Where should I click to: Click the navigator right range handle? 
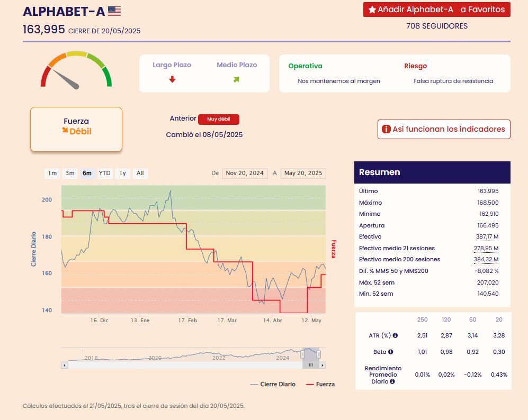319,354
